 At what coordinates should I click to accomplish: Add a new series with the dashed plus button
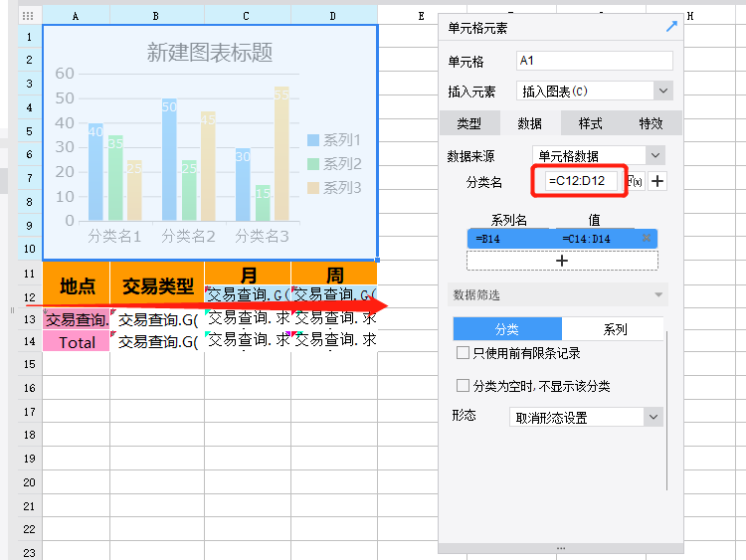[x=562, y=260]
